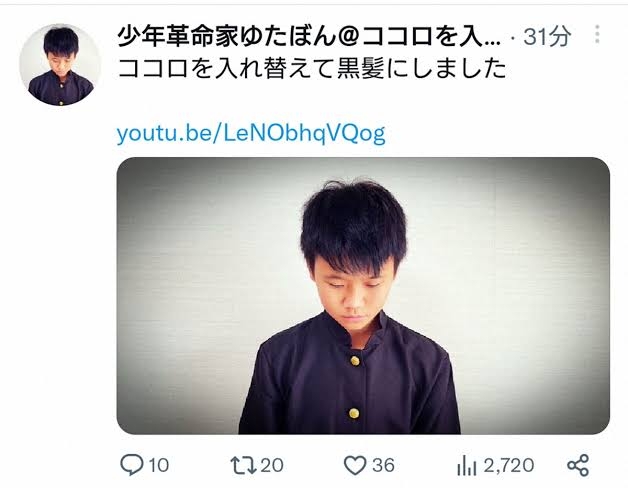Screen dimensions: 628x488
Task: Click the post text ココロを入れ替えて黒髪にしました
Action: click(312, 69)
